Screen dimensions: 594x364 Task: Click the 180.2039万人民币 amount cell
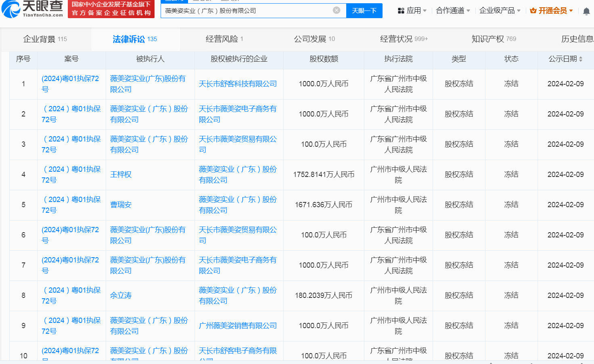pos(324,295)
